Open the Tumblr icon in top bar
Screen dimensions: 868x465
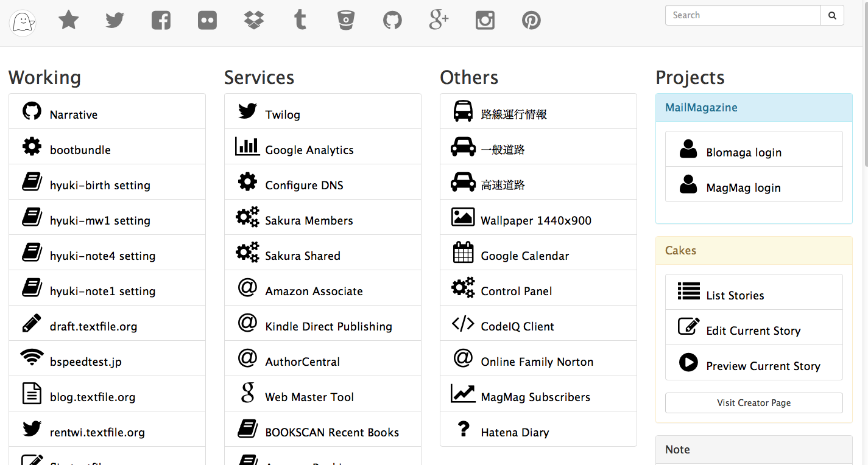coord(300,21)
